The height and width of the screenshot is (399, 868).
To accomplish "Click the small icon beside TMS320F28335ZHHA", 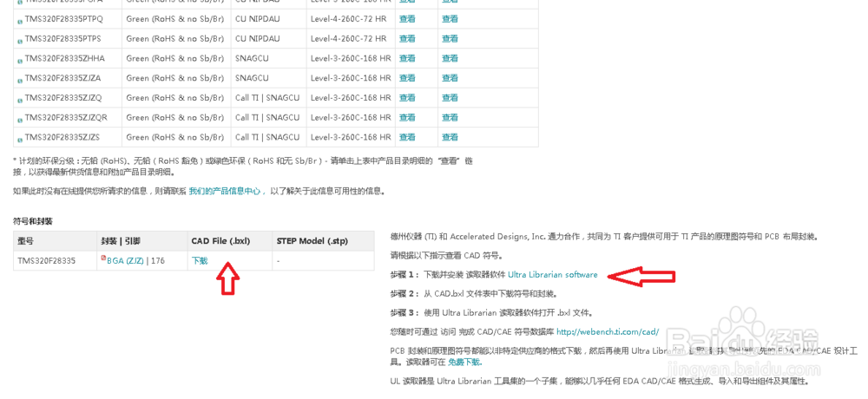I will (21, 61).
